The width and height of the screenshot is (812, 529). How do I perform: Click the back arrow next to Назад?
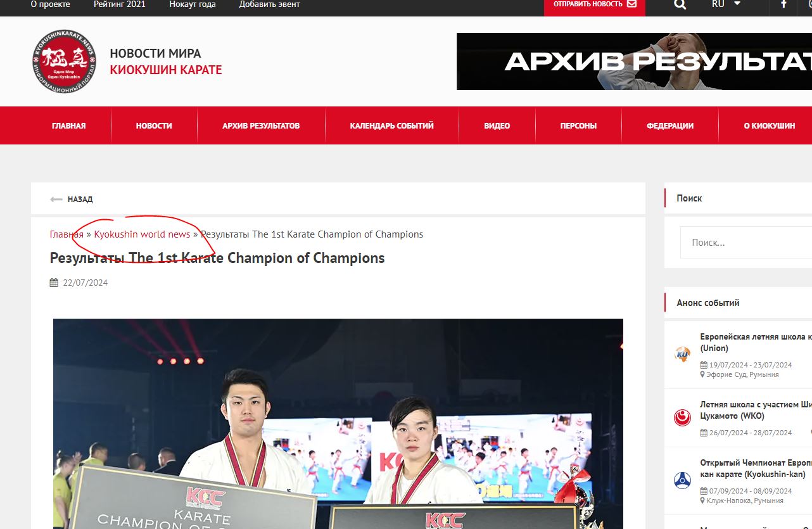coord(56,199)
